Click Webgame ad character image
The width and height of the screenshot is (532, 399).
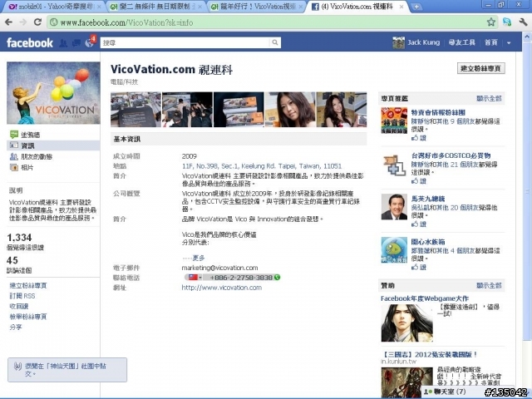click(406, 323)
